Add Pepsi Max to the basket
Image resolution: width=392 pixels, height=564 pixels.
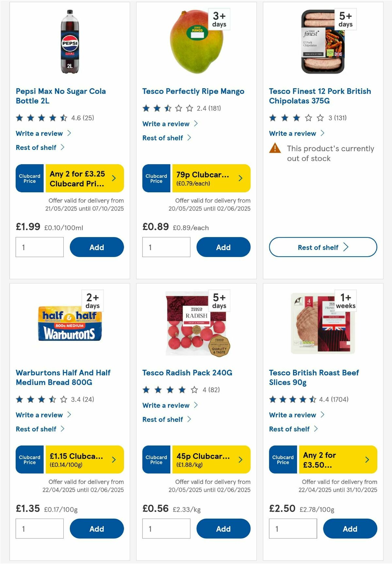point(97,247)
